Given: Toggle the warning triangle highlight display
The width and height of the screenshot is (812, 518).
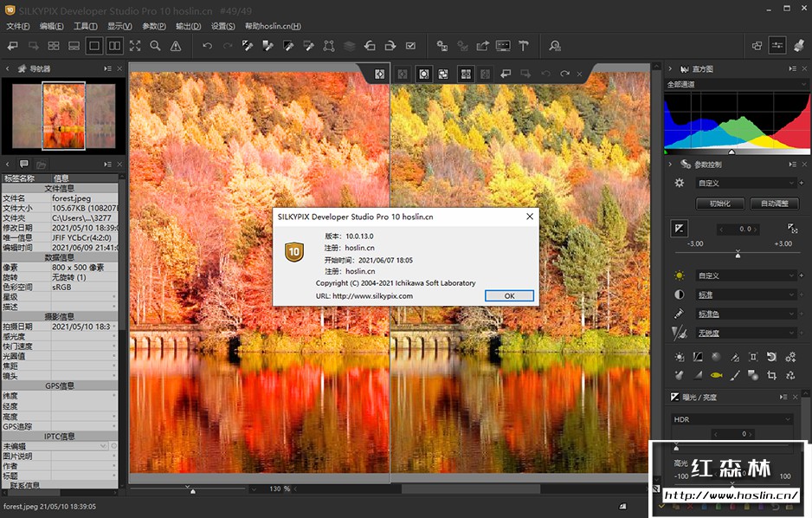Looking at the screenshot, I should (x=176, y=46).
